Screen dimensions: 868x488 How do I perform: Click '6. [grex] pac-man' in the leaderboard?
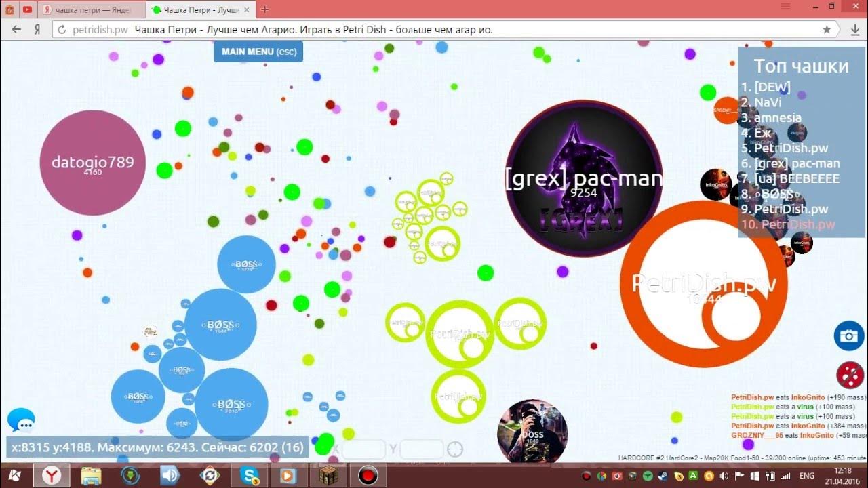click(x=790, y=163)
